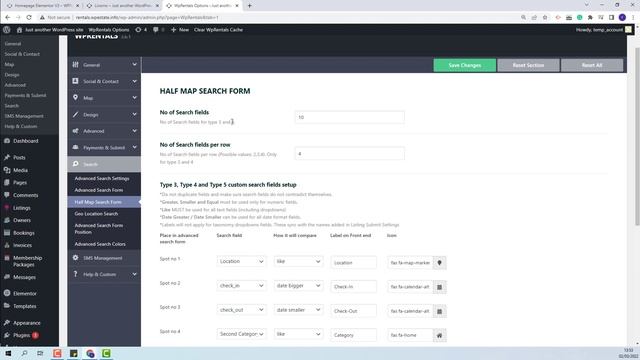
Task: Click browser reload icon
Action: [x=29, y=18]
